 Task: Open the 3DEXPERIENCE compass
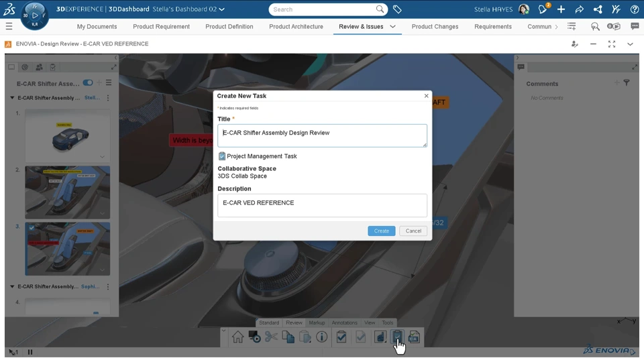pos(34,15)
